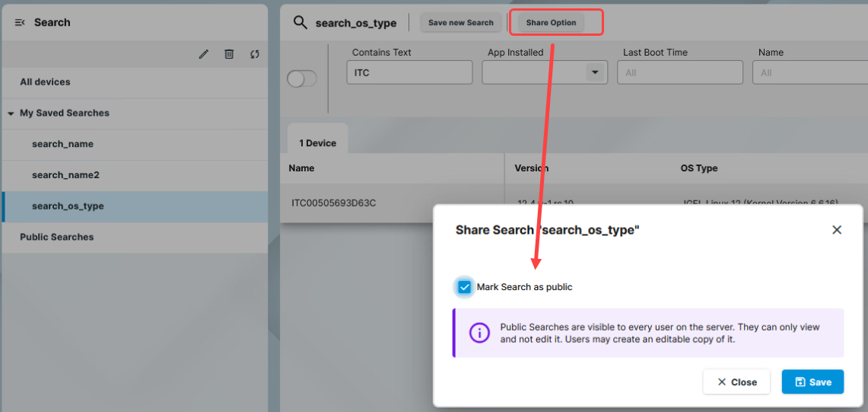Open the search_name saved search
This screenshot has width=868, height=412.
[x=62, y=144]
